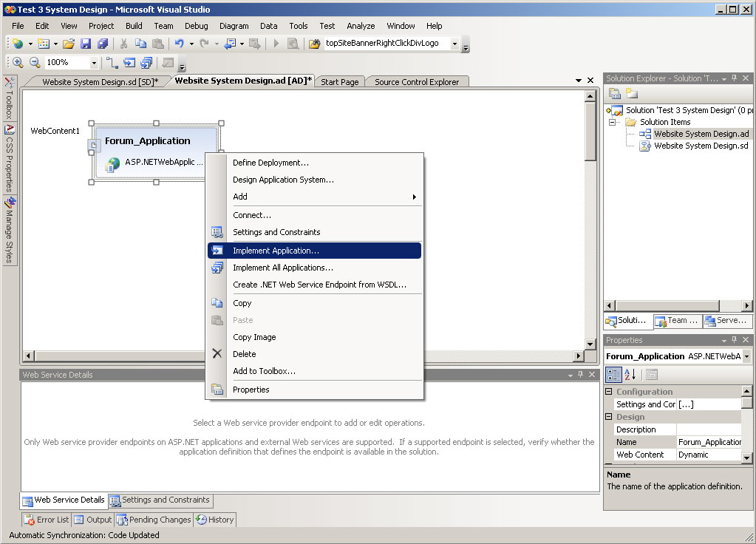
Task: Collapse the Configuration property category
Action: (x=608, y=392)
